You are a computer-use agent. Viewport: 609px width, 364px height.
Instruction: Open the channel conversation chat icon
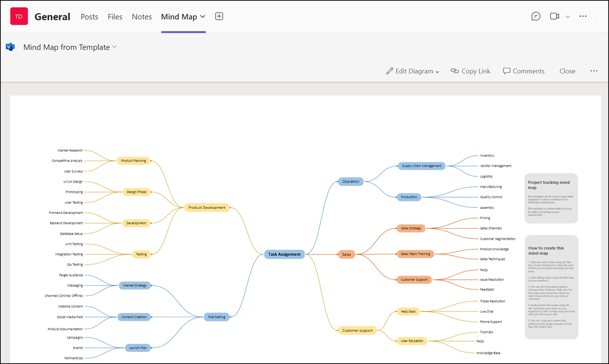pos(536,16)
